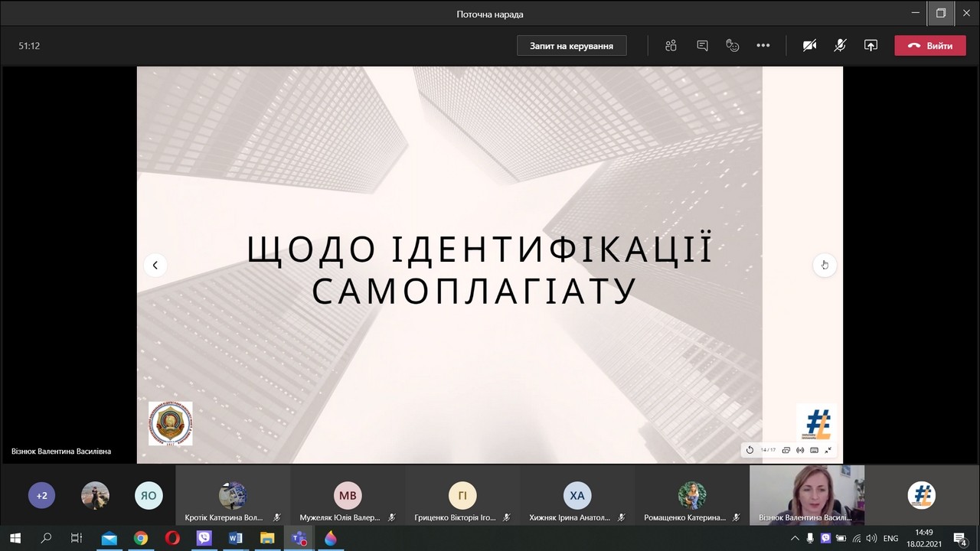Go to the previous slide
The height and width of the screenshot is (551, 980).
(x=155, y=265)
